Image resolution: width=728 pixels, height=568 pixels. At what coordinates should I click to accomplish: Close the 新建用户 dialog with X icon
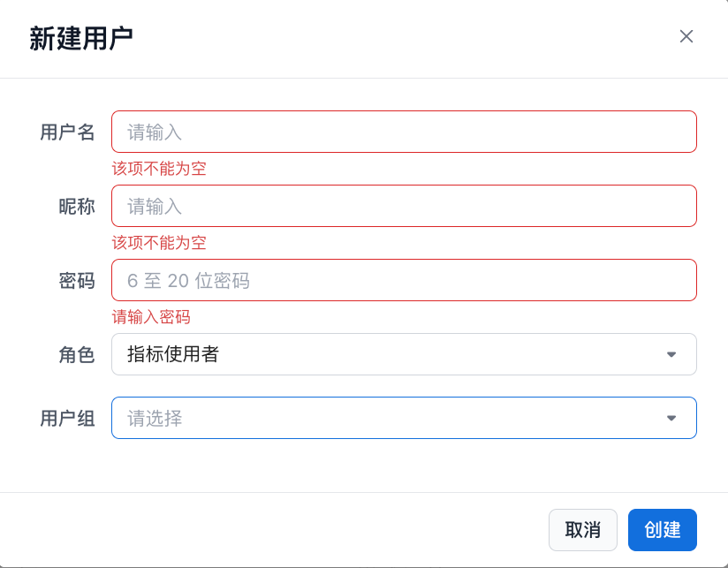coord(686,36)
